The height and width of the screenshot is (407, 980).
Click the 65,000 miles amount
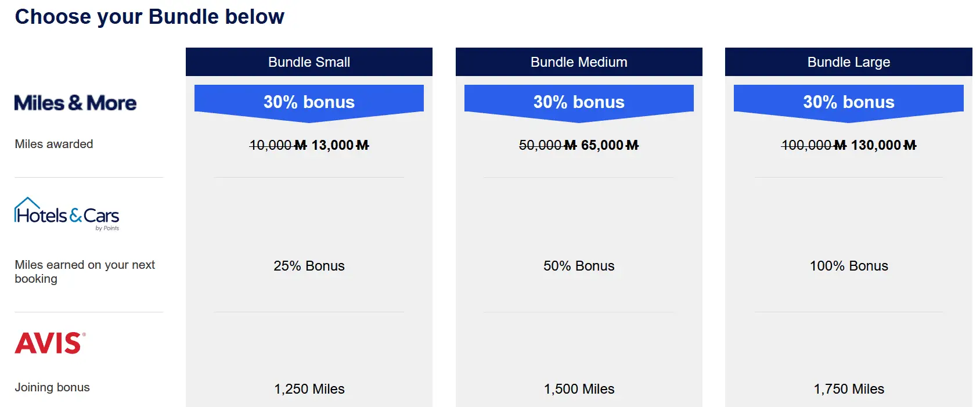pos(610,145)
